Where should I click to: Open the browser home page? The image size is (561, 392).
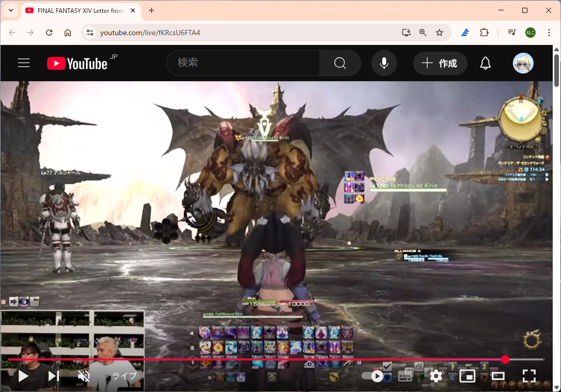(68, 33)
